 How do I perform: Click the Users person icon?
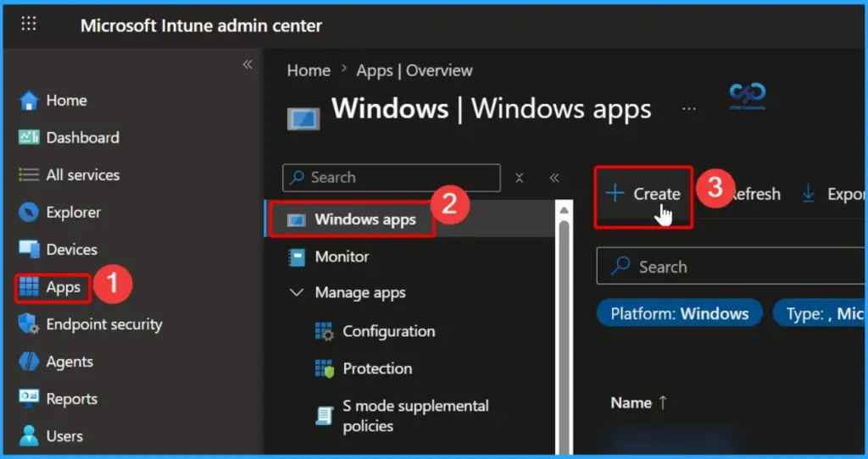[29, 436]
